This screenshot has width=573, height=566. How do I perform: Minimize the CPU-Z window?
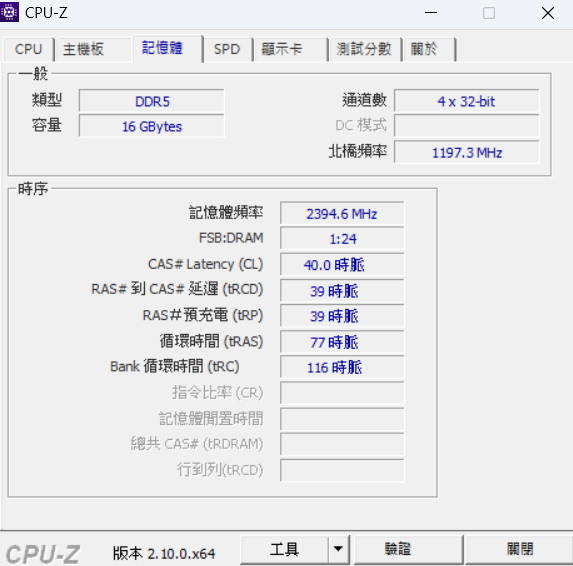click(x=431, y=13)
